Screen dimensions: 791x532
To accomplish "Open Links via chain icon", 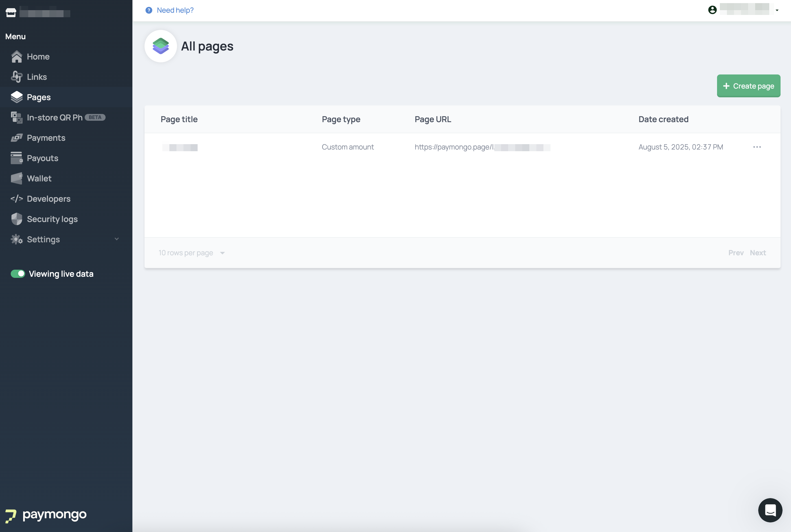I will click(x=16, y=77).
